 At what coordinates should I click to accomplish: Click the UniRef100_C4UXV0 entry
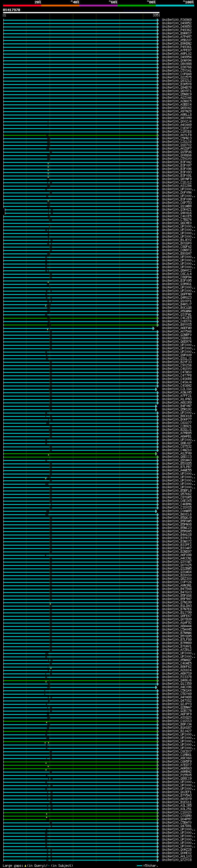[177, 369]
